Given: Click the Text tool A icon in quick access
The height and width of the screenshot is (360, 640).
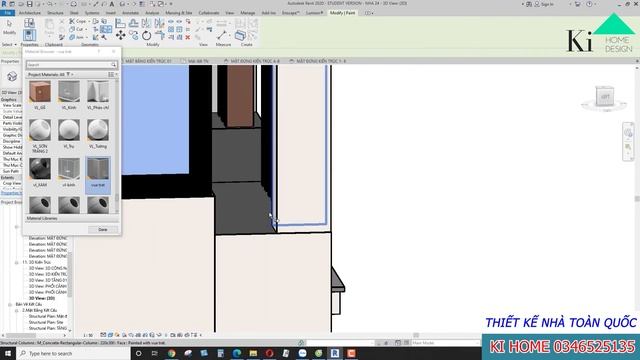Looking at the screenshot, I should point(111,4).
